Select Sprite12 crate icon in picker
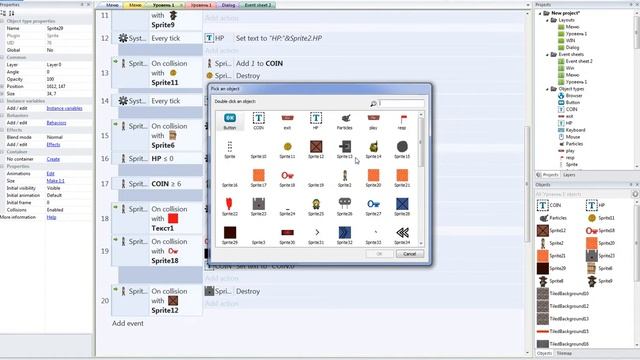 [316, 150]
